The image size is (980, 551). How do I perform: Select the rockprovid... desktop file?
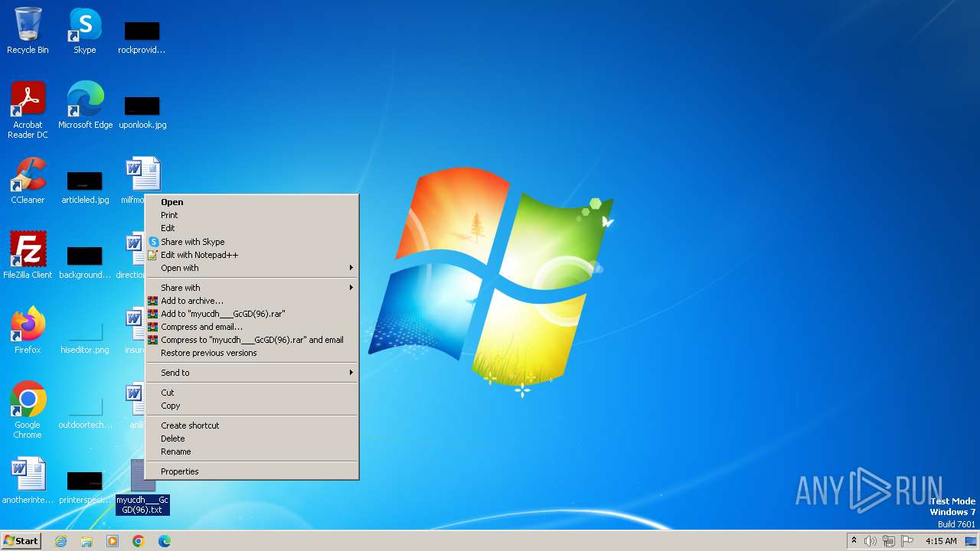pyautogui.click(x=142, y=37)
